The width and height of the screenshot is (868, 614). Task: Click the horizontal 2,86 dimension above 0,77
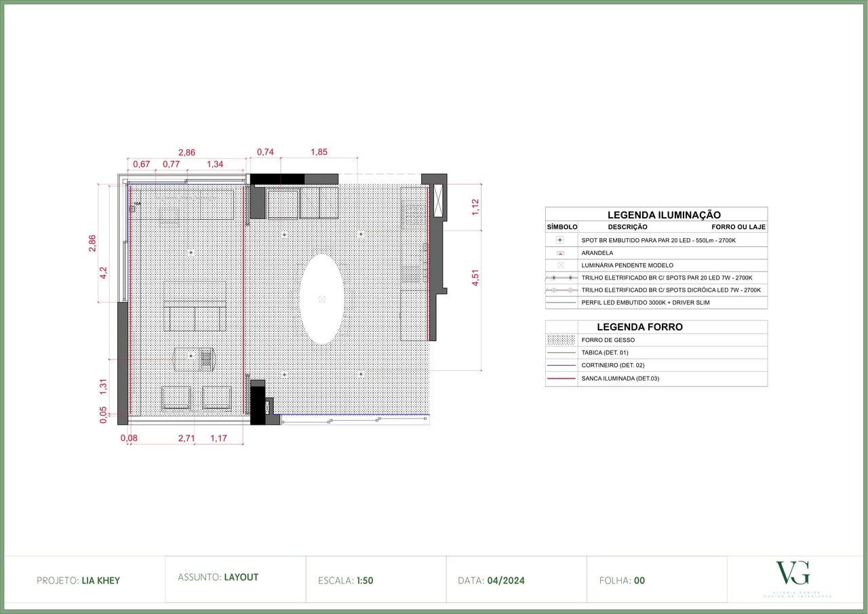186,152
